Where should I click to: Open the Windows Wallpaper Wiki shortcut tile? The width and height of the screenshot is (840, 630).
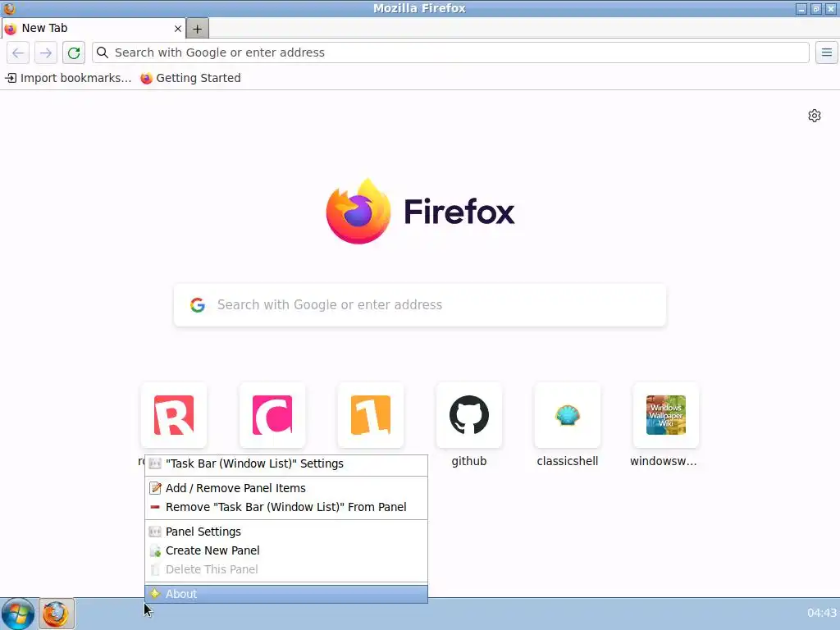666,415
